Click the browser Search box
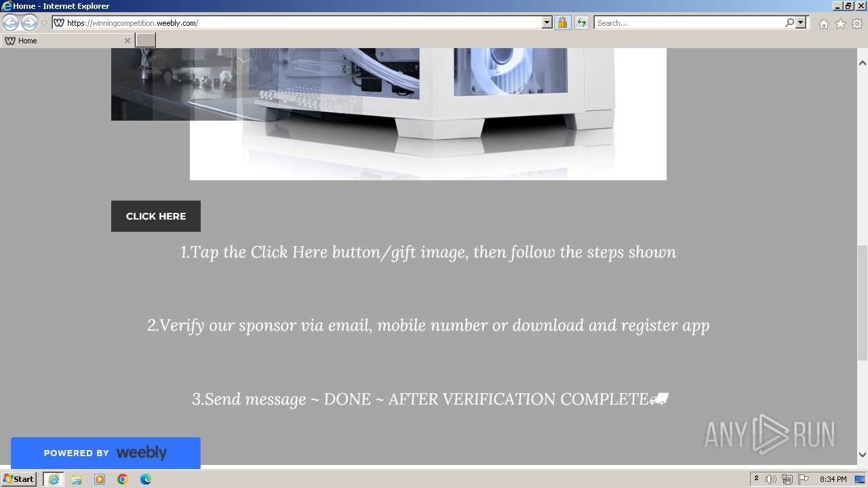868x488 pixels. 689,23
